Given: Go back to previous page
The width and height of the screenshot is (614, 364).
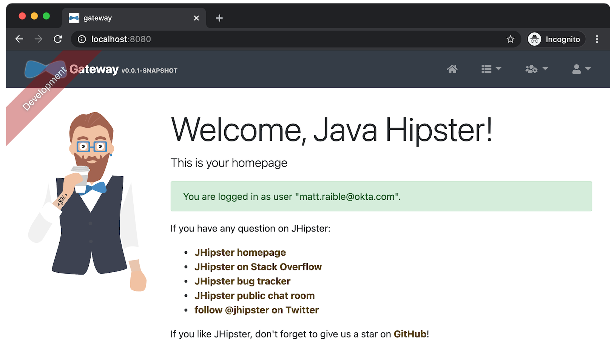Looking at the screenshot, I should [19, 39].
